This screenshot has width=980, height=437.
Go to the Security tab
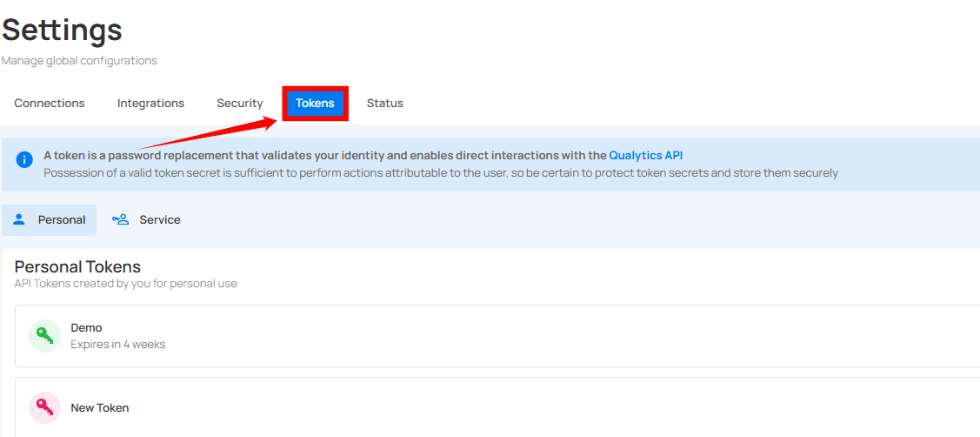pos(239,103)
